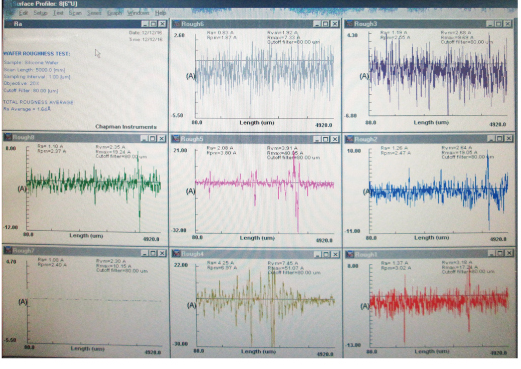
Task: Click the blue roughness trace in Rough2
Action: (438, 191)
